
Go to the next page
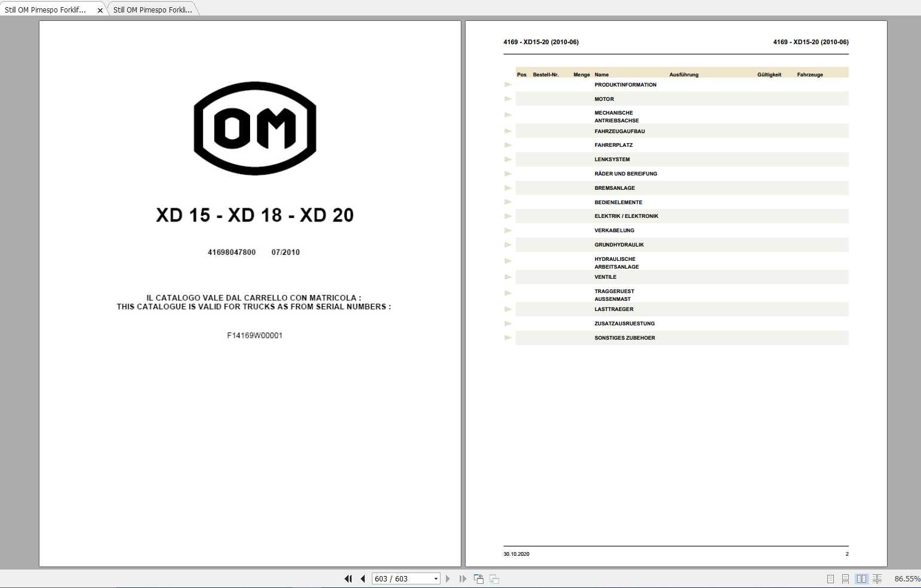448,578
